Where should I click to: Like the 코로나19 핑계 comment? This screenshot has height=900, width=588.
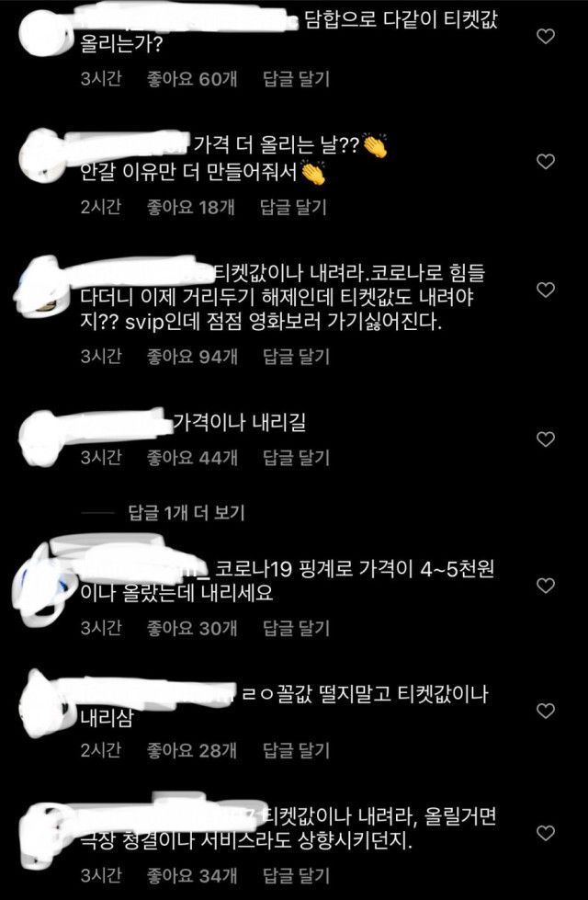(546, 586)
